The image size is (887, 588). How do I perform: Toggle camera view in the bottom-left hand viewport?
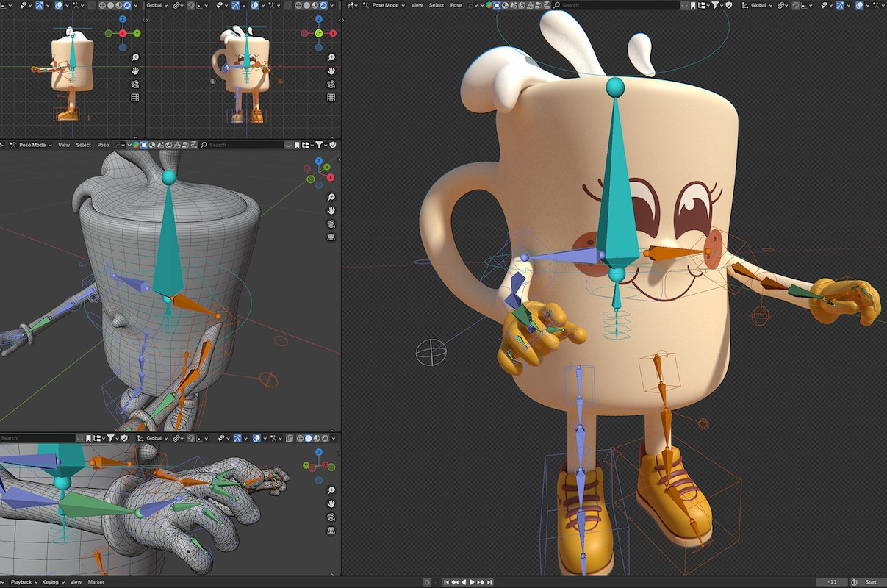[x=331, y=517]
